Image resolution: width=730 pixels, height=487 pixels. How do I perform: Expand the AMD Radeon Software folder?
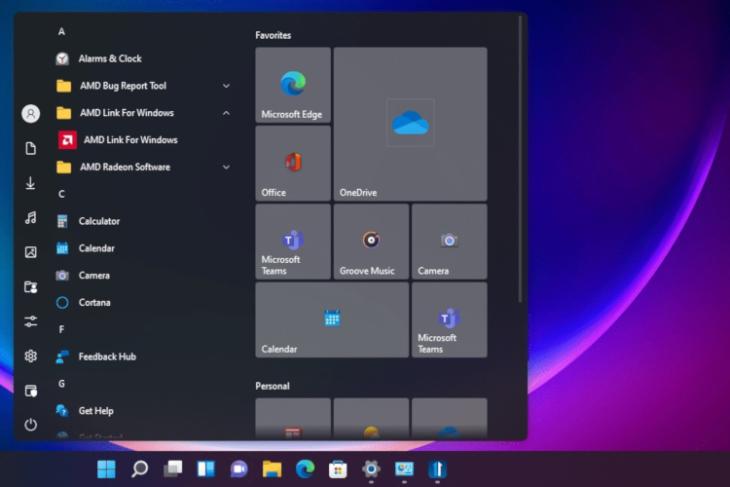[144, 167]
